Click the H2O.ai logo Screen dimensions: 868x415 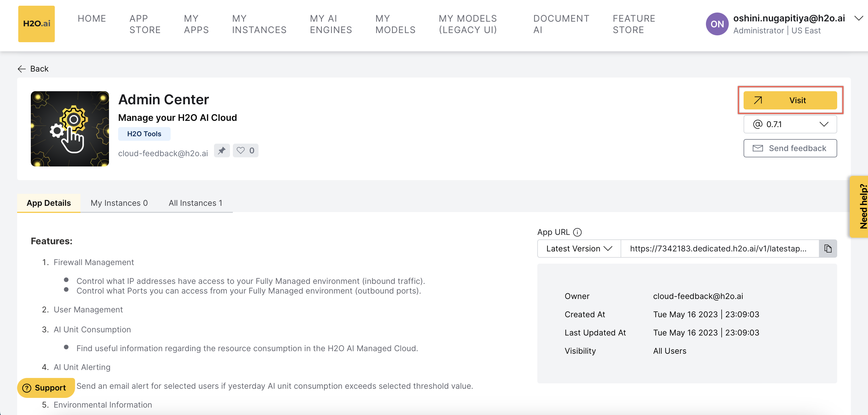[x=37, y=24]
